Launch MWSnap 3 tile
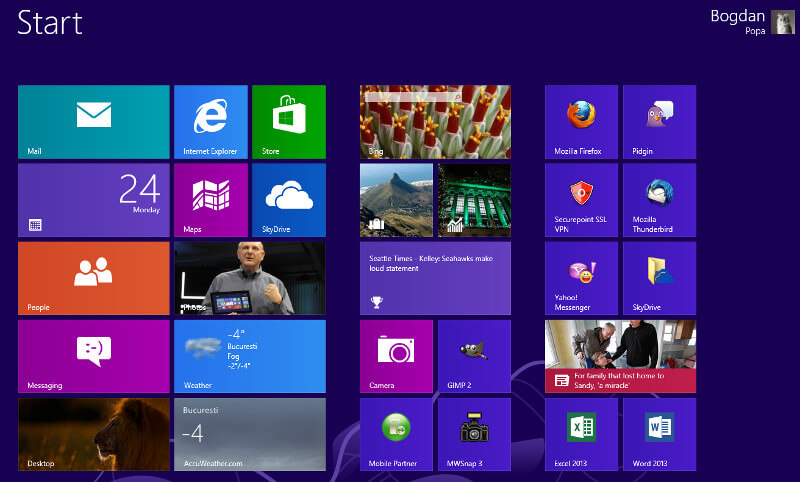Screen dimensions: 800x482 click(x=474, y=434)
